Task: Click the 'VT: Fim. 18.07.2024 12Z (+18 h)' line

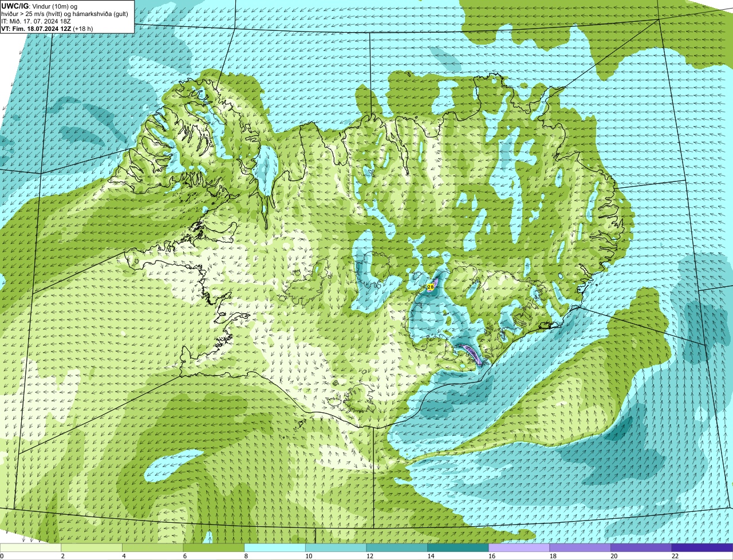Action: click(47, 29)
